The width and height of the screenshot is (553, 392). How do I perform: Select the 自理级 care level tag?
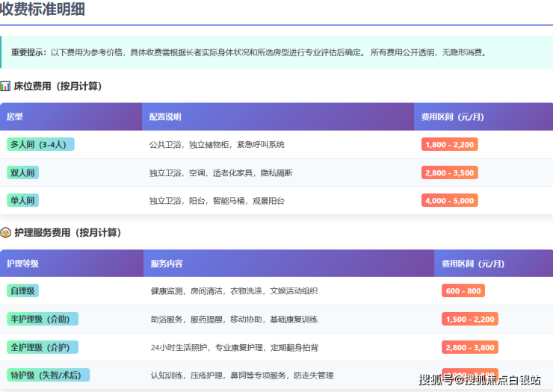tap(22, 290)
